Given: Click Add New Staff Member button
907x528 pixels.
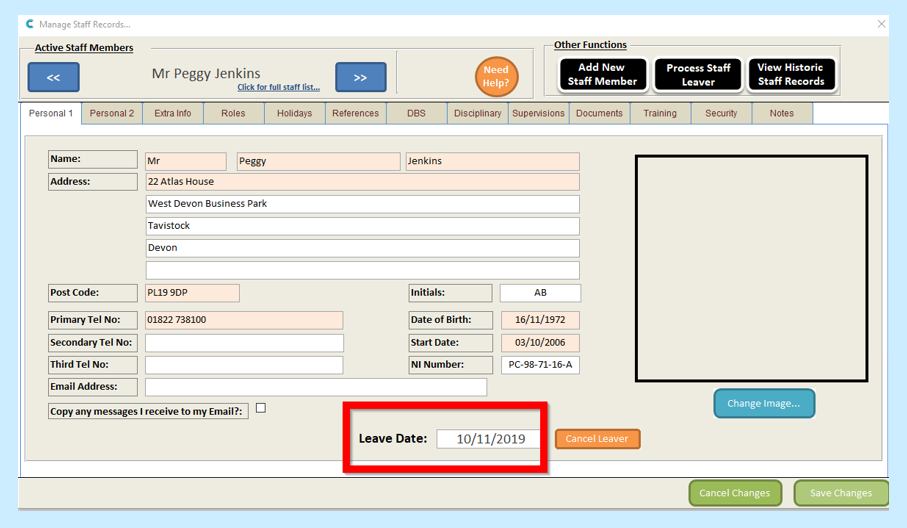Looking at the screenshot, I should [x=602, y=75].
